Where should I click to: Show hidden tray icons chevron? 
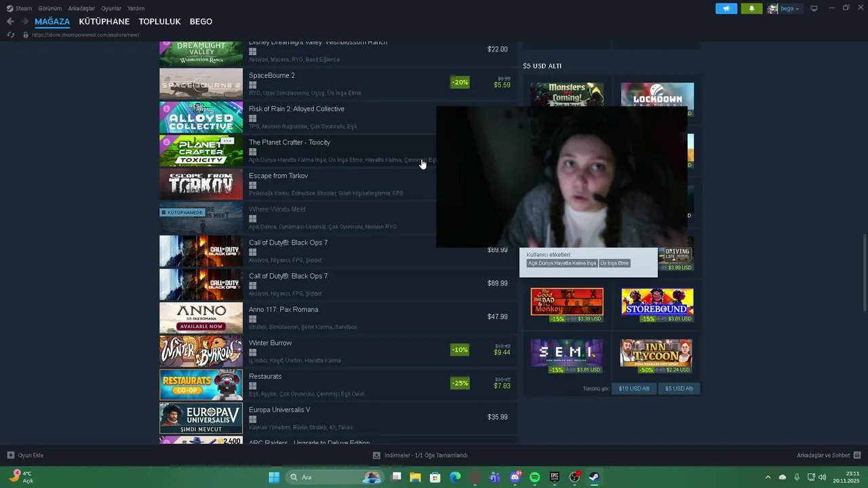point(768,477)
